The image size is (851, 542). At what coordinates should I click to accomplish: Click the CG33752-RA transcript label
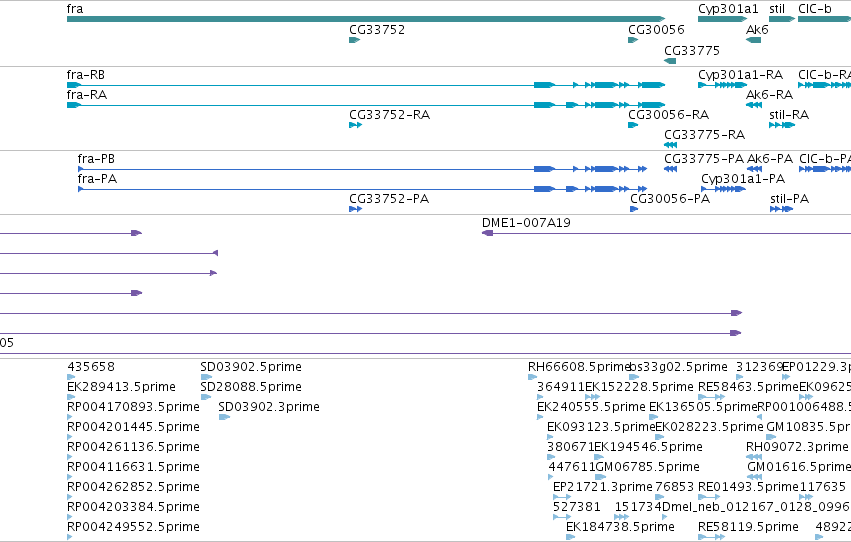[x=389, y=115]
